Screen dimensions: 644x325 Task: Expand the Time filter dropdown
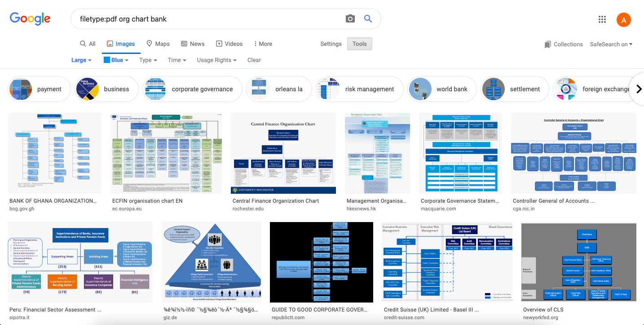coord(177,60)
